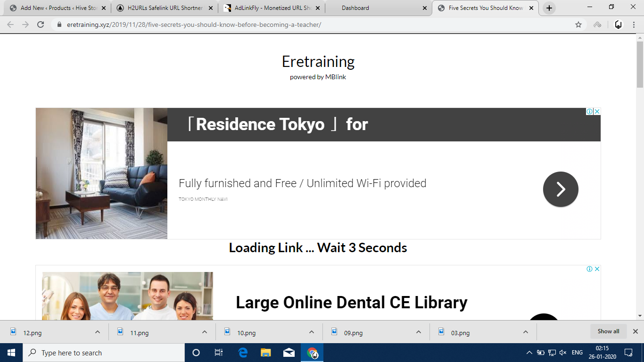This screenshot has width=644, height=362.
Task: Click the grayed-out extension icon beside the star
Action: [x=597, y=25]
